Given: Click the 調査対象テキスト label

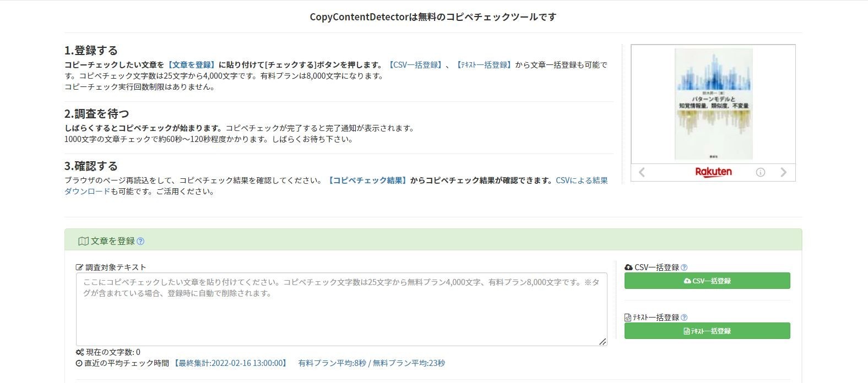Looking at the screenshot, I should 116,267.
